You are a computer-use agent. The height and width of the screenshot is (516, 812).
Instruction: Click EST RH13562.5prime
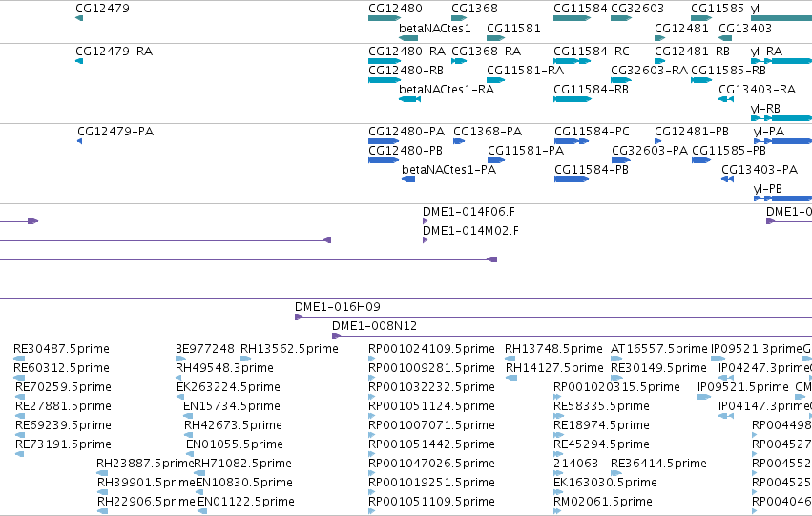coord(289,349)
